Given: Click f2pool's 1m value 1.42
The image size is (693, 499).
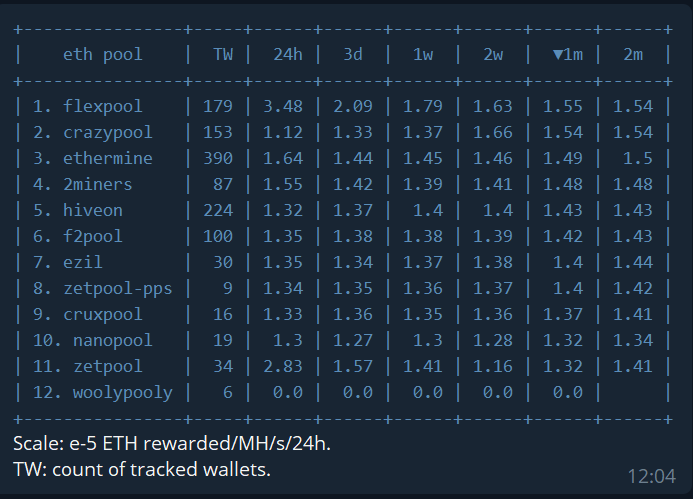Looking at the screenshot, I should [x=563, y=236].
